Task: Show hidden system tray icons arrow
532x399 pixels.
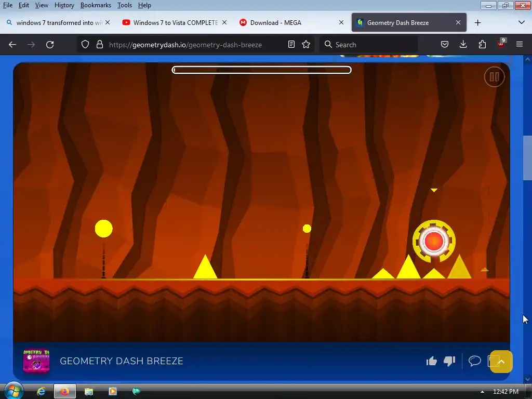Action: [482, 392]
